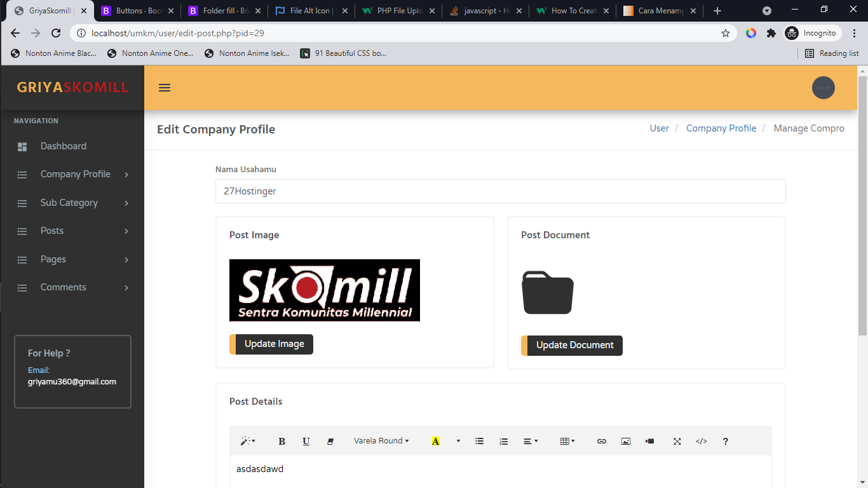The image size is (868, 488).
Task: Click the yellow highlight color swatch
Action: [435, 442]
